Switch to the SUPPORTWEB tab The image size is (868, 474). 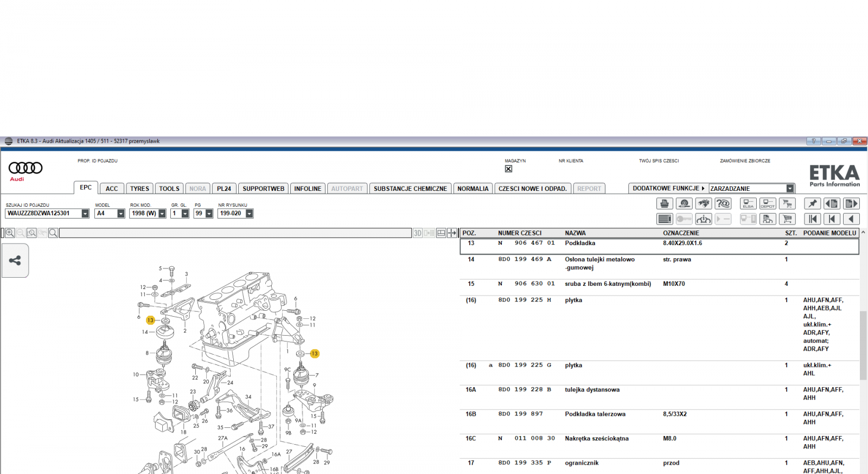point(263,189)
